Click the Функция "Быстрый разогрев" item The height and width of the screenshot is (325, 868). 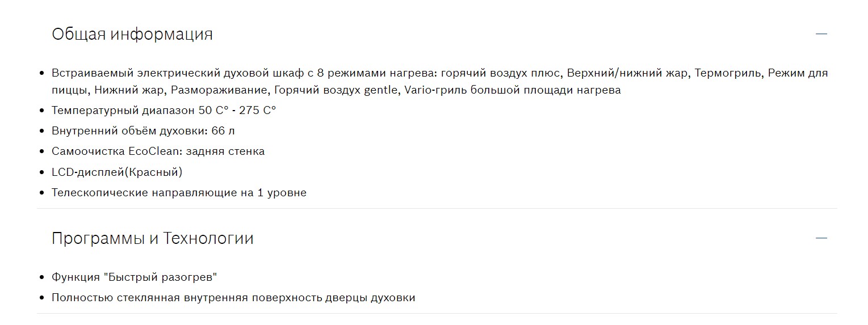click(135, 277)
